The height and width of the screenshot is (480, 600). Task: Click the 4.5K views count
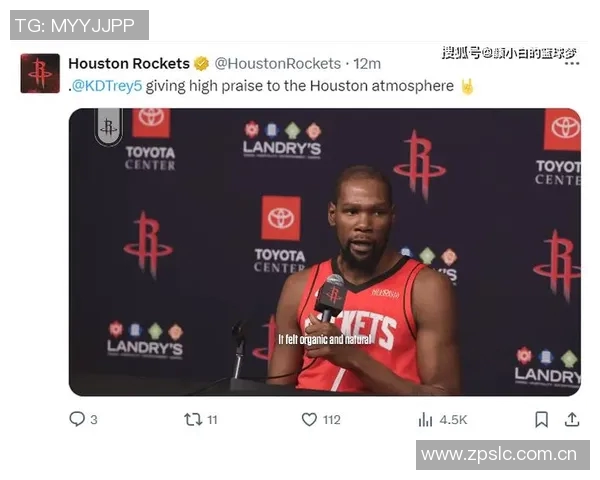453,420
